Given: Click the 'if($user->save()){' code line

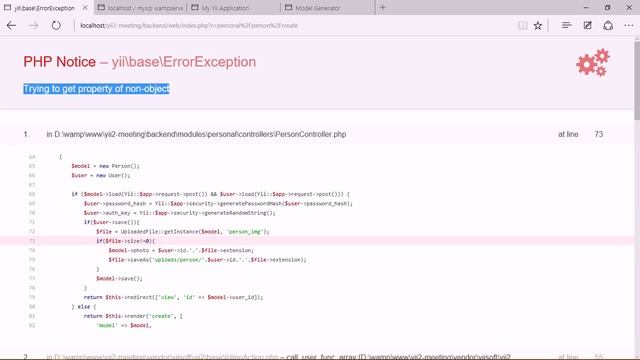Looking at the screenshot, I should (111, 222).
